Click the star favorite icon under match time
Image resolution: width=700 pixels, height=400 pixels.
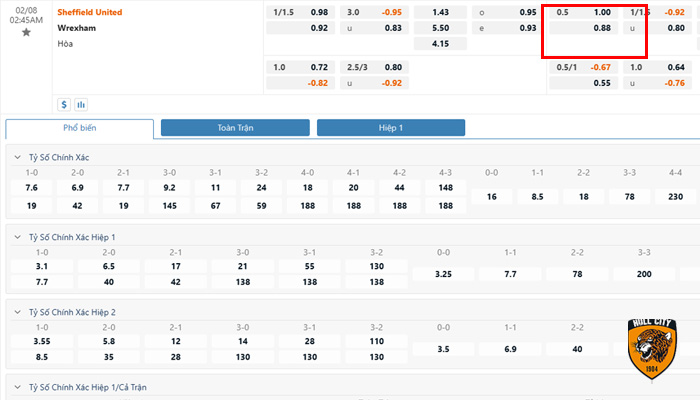click(26, 32)
